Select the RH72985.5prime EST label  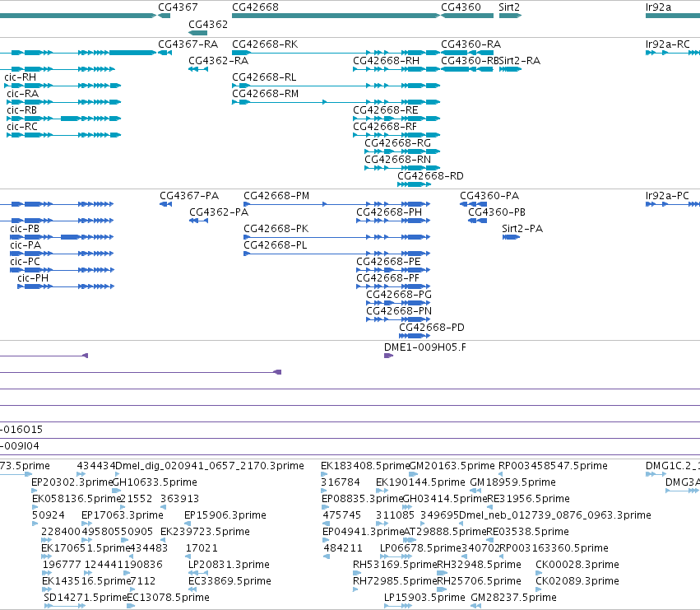[x=395, y=581]
